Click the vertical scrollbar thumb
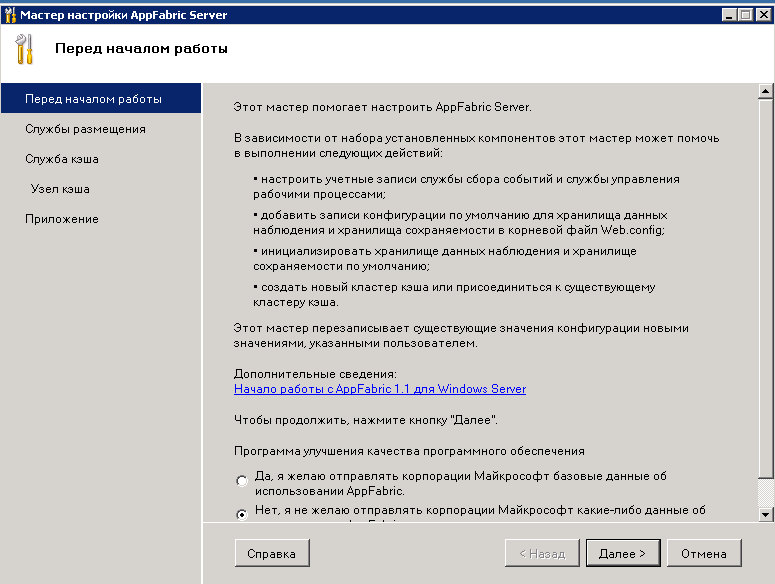 coord(766,290)
